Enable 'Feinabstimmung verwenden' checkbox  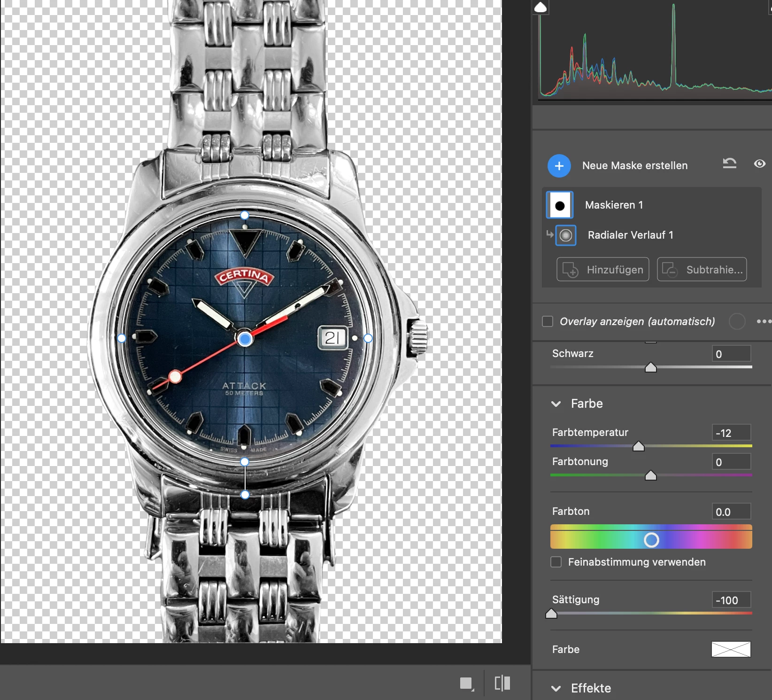click(556, 562)
